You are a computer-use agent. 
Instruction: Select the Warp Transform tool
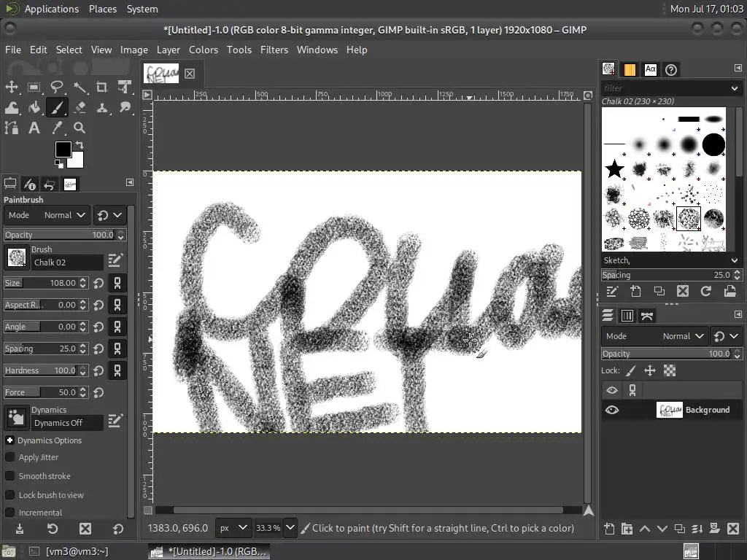coord(12,108)
